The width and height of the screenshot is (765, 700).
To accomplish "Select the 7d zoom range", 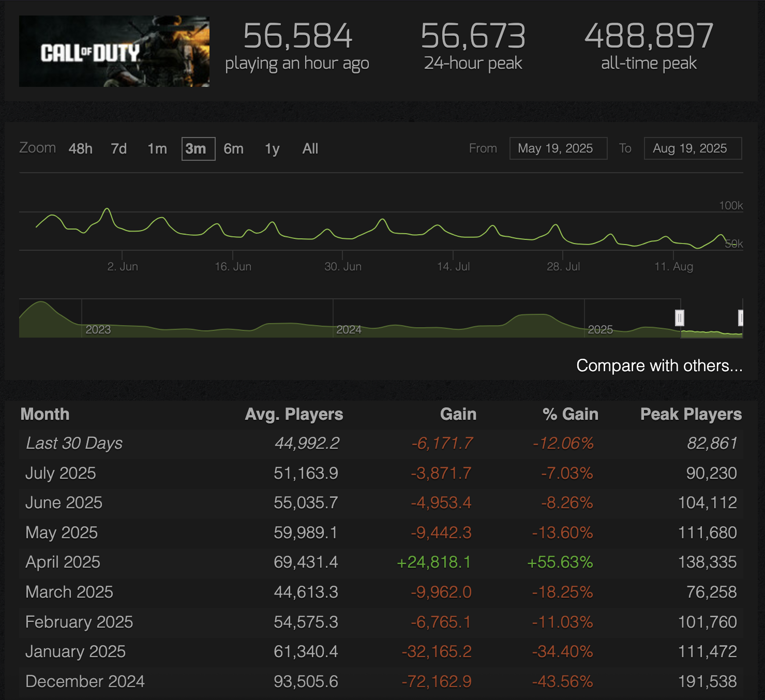I will tap(119, 149).
